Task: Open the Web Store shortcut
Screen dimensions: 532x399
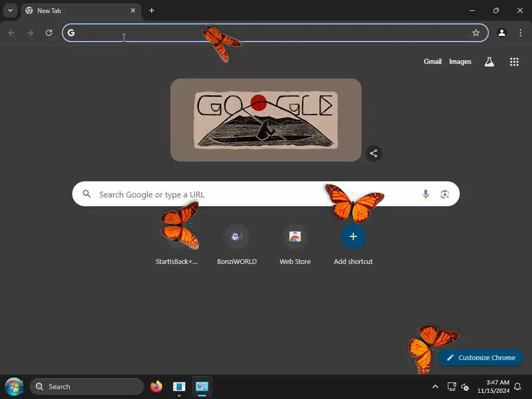Action: click(295, 245)
